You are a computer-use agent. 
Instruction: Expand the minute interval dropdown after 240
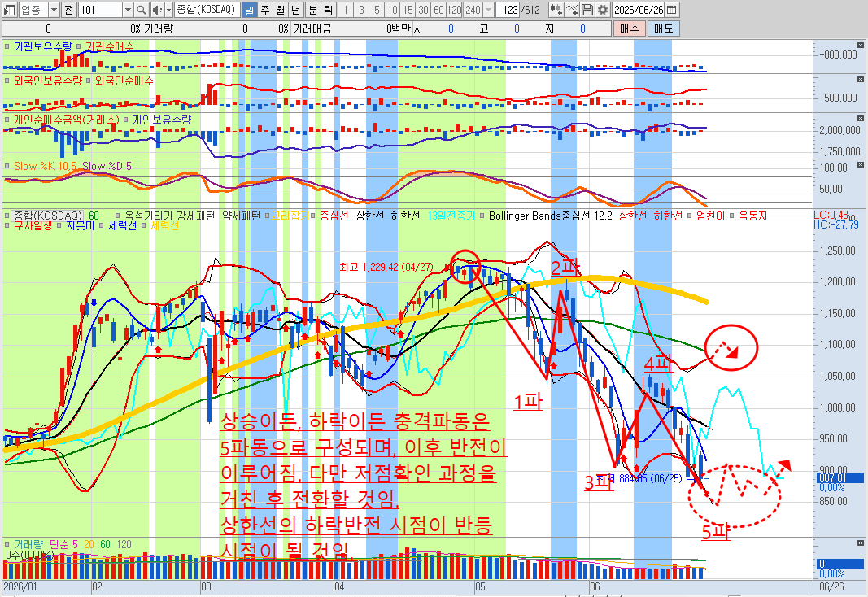488,10
